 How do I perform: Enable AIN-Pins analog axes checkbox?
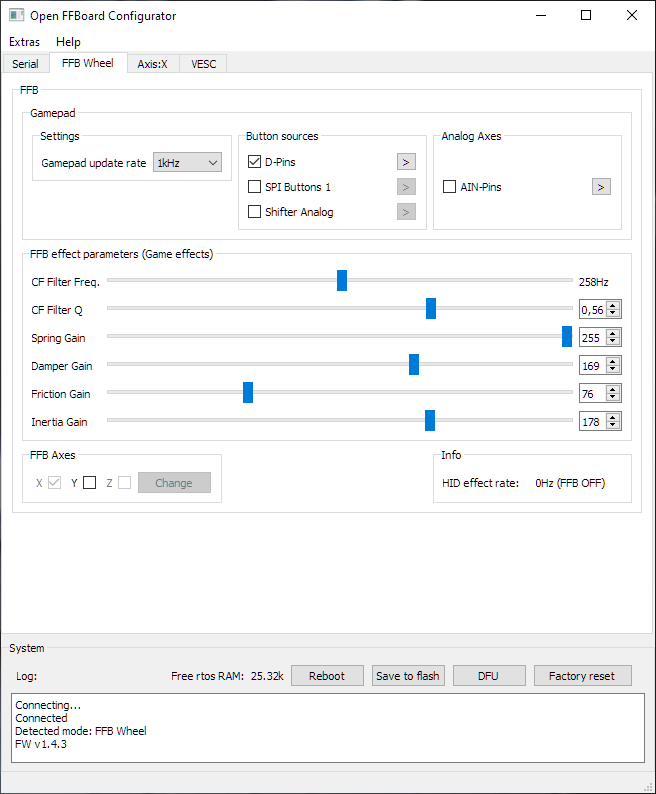click(x=449, y=187)
